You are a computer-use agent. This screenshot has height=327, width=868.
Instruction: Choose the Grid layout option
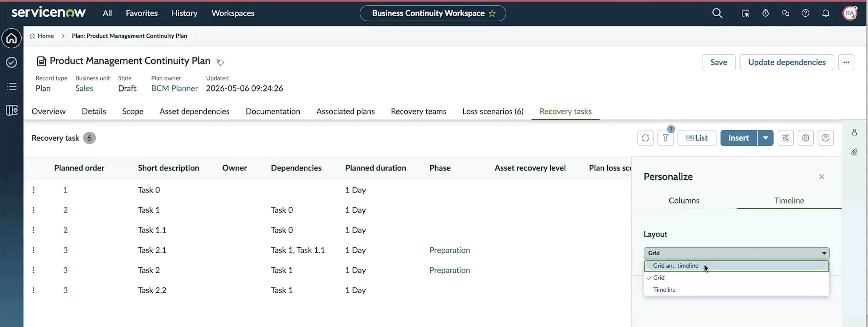(736, 278)
